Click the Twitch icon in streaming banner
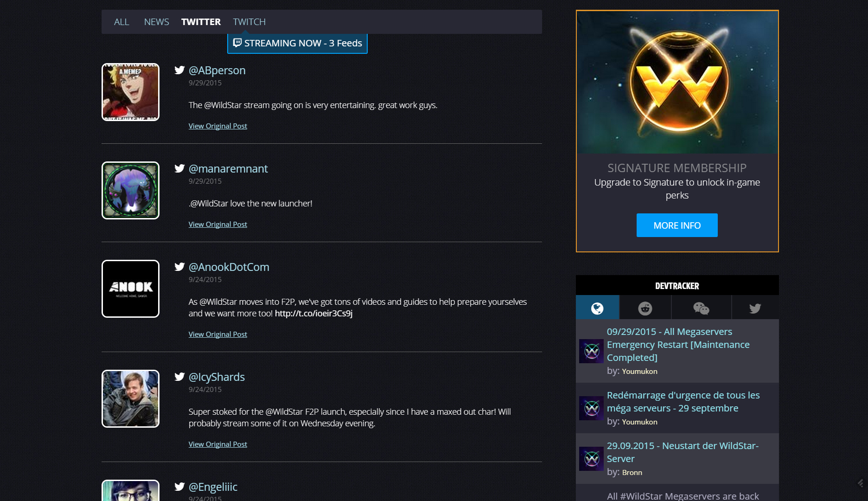 pyautogui.click(x=237, y=43)
